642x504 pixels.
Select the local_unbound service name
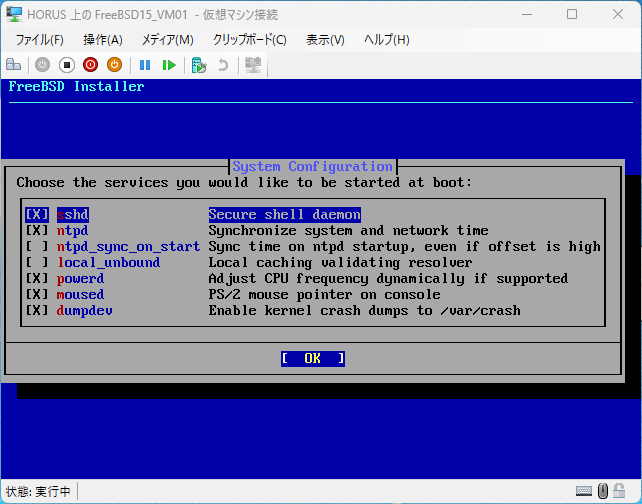[109, 262]
